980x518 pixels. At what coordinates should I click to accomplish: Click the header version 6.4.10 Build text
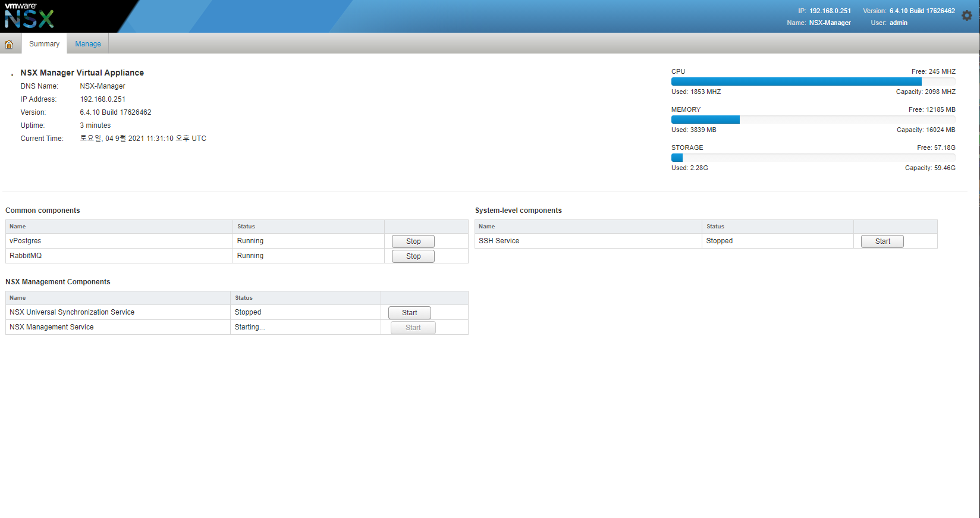pos(922,11)
